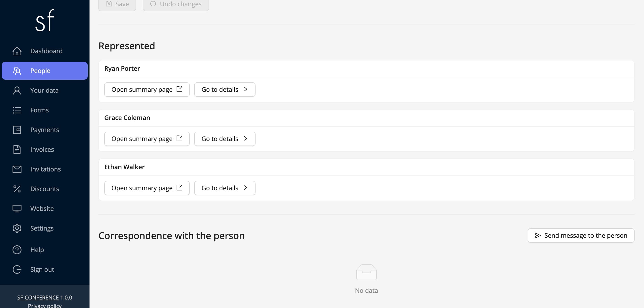This screenshot has width=644, height=308.
Task: Open Your data section
Action: 45,90
